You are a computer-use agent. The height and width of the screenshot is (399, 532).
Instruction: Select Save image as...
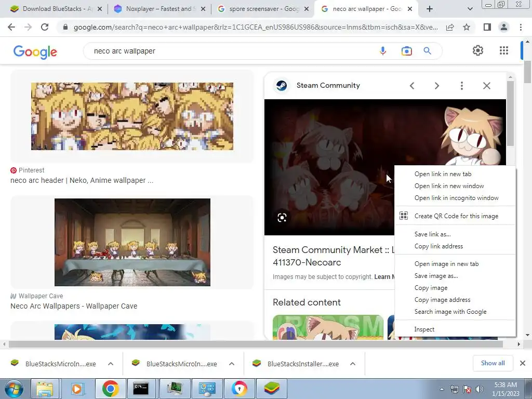coord(455,276)
